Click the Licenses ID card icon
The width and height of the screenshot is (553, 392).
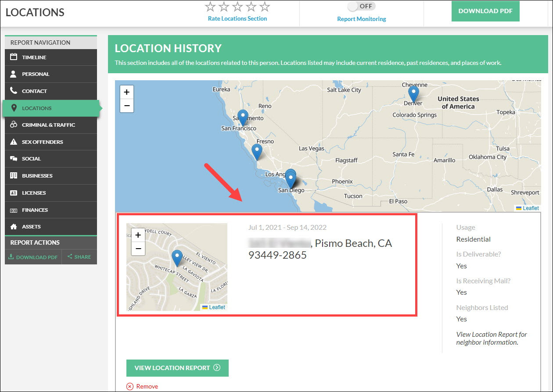14,193
